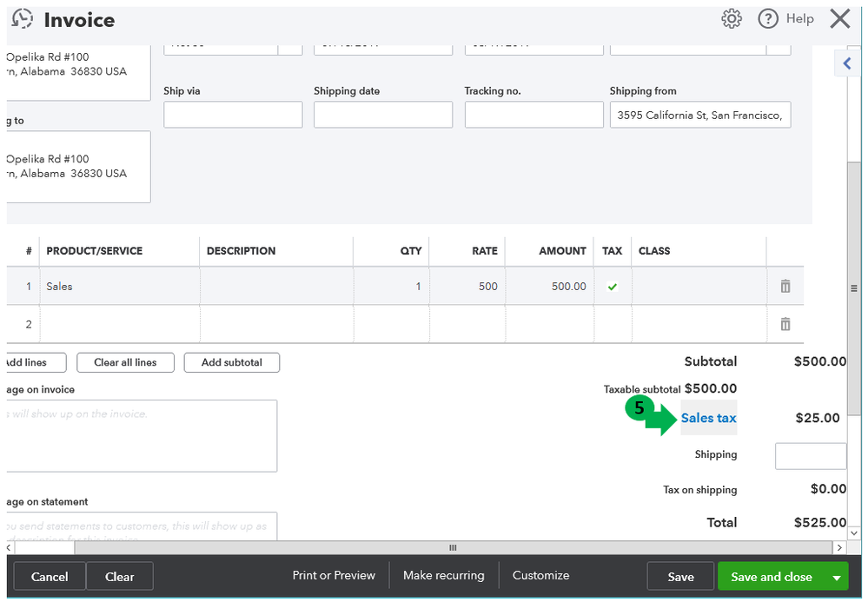868x602 pixels.
Task: Focus the Tracking no. input field
Action: [x=533, y=115]
